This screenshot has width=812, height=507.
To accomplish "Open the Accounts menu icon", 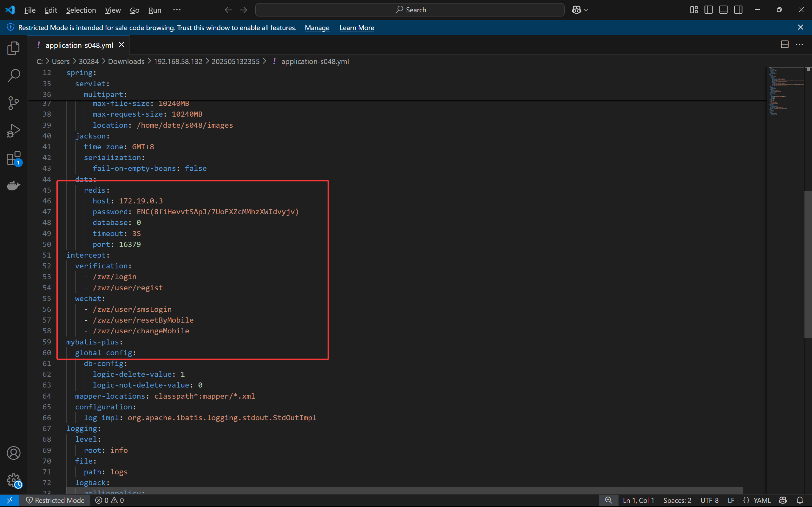I will (x=13, y=453).
